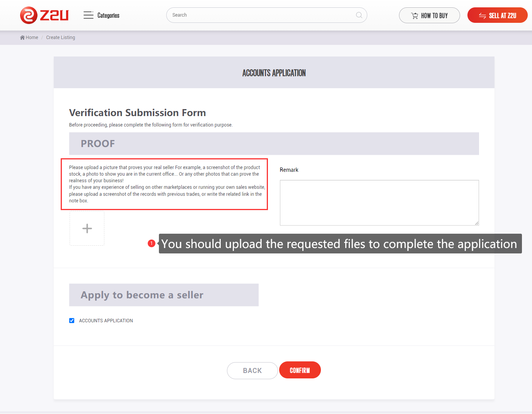Viewport: 532px width, 414px height.
Task: Grab the Remark textarea resize handle
Action: pos(477,223)
